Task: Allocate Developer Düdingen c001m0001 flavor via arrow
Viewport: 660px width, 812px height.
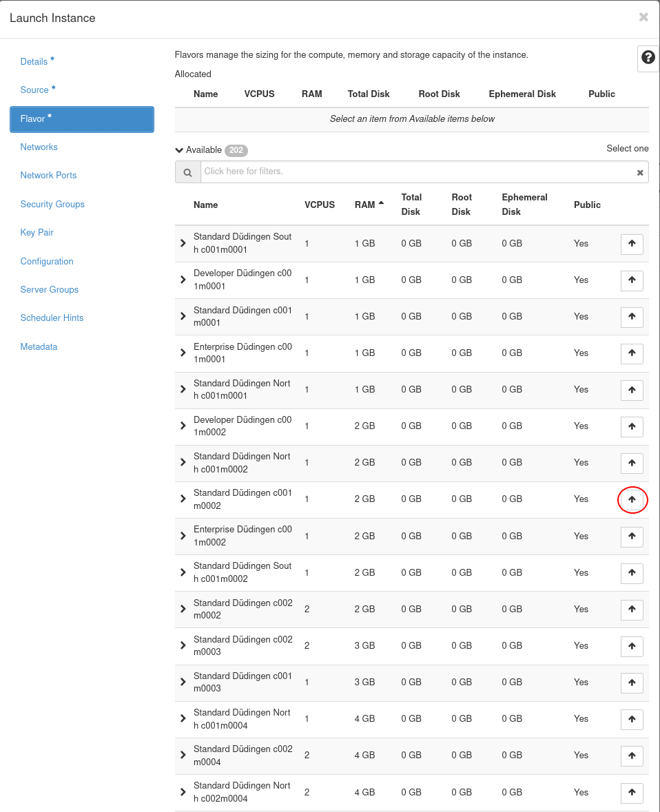Action: pyautogui.click(x=632, y=280)
